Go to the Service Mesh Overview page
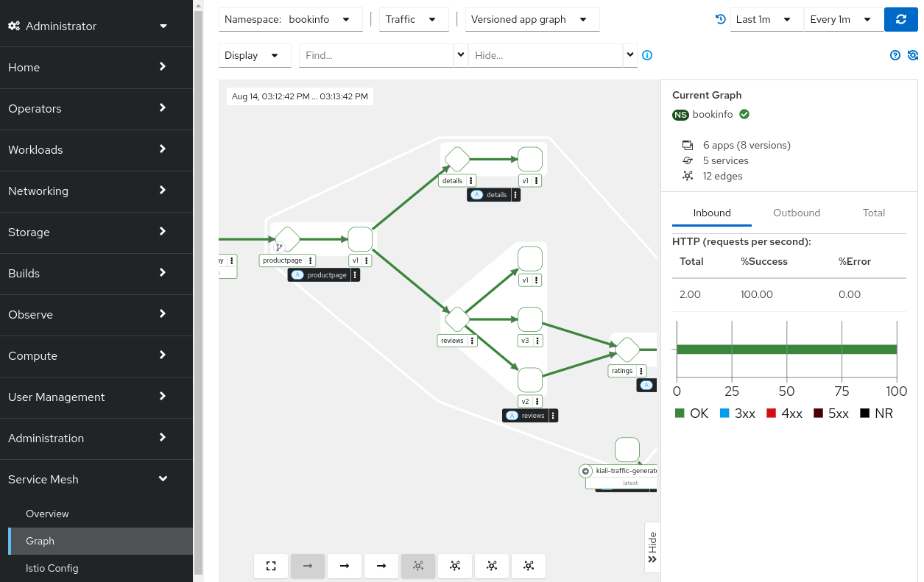Viewport: 924px width, 582px height. pyautogui.click(x=47, y=514)
